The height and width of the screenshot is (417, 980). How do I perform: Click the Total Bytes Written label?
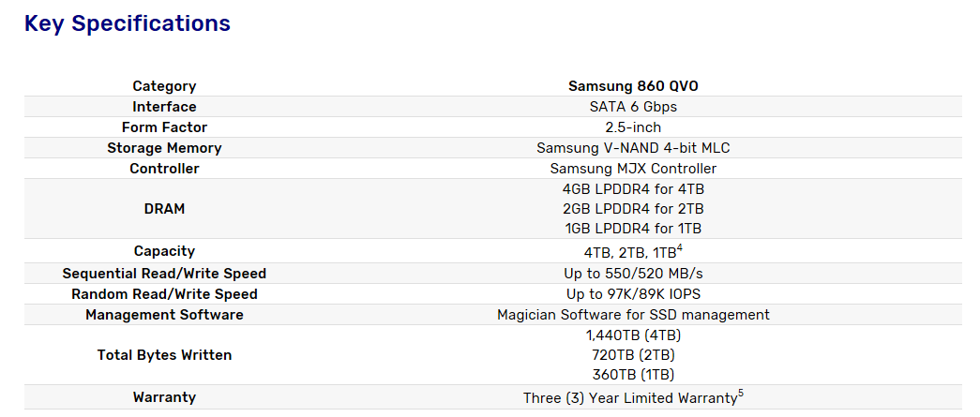[164, 355]
